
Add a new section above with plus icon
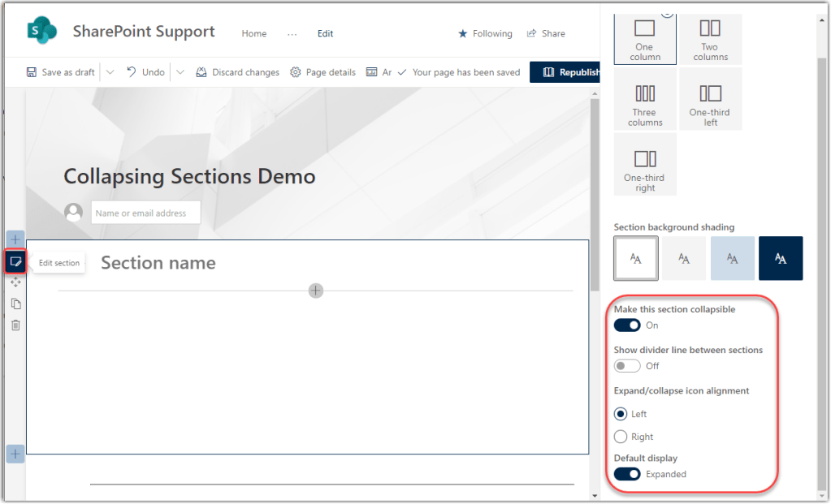(x=15, y=239)
